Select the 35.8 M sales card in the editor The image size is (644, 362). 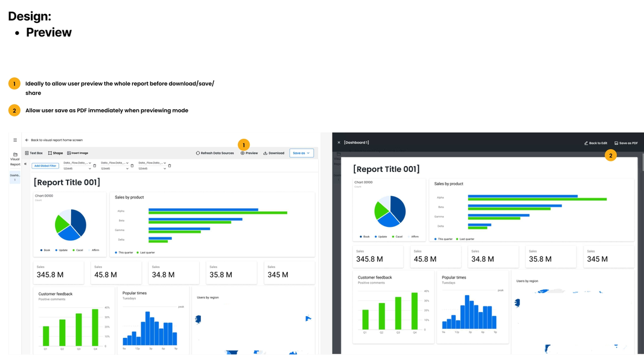231,273
